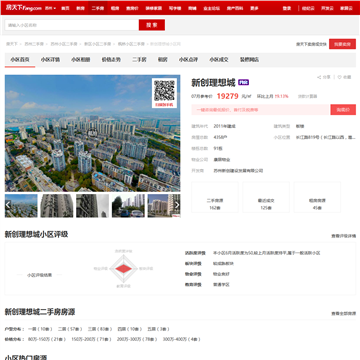360x360 pixels.
Task: Open the 最近成交 125套 card
Action: point(266,197)
